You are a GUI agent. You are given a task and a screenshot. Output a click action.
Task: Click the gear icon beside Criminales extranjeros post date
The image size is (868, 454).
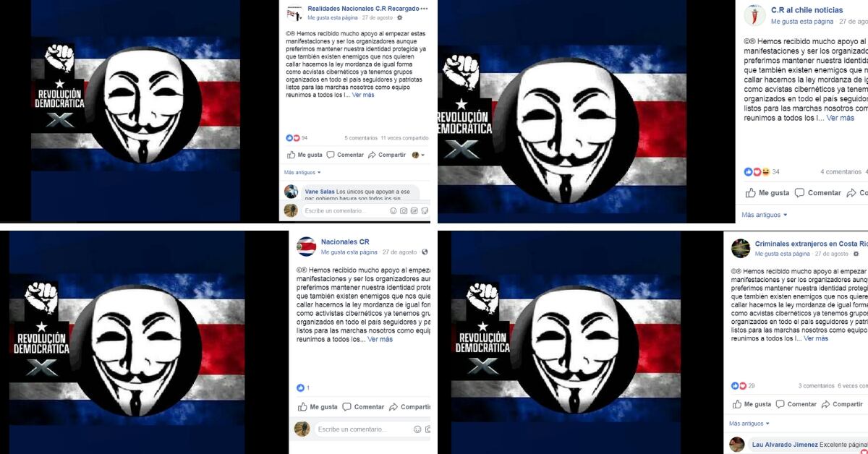click(856, 254)
